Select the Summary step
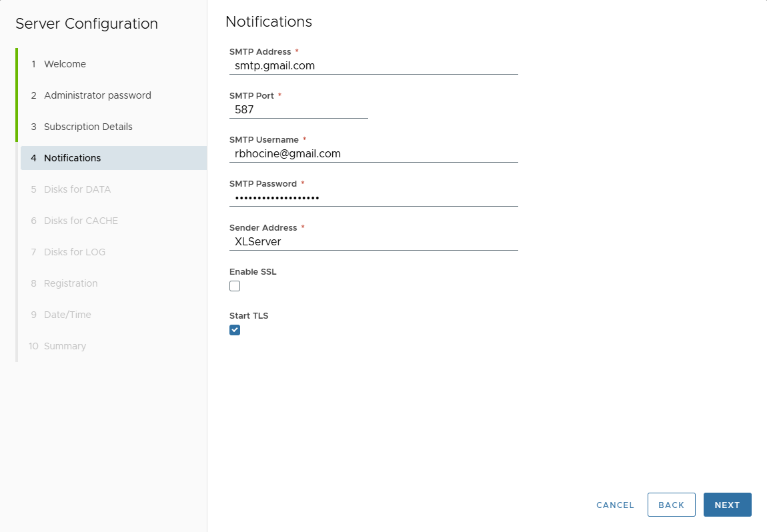Screen dimensions: 767x532 click(63, 345)
